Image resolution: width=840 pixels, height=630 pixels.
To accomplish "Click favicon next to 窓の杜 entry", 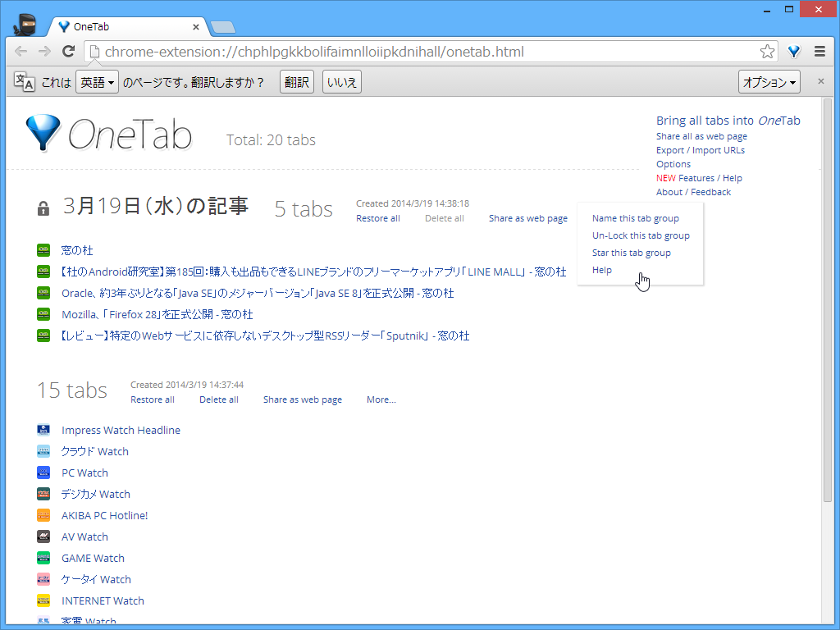I will 43,250.
